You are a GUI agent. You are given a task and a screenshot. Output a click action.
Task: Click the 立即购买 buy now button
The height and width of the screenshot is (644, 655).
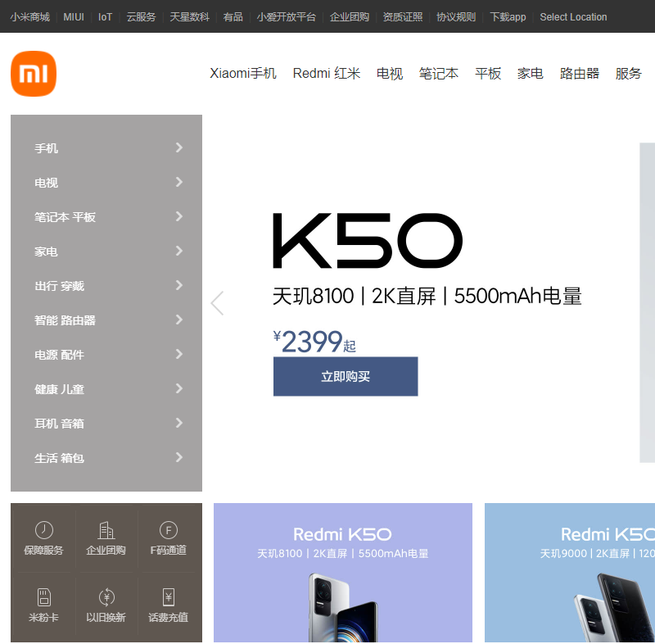point(346,377)
